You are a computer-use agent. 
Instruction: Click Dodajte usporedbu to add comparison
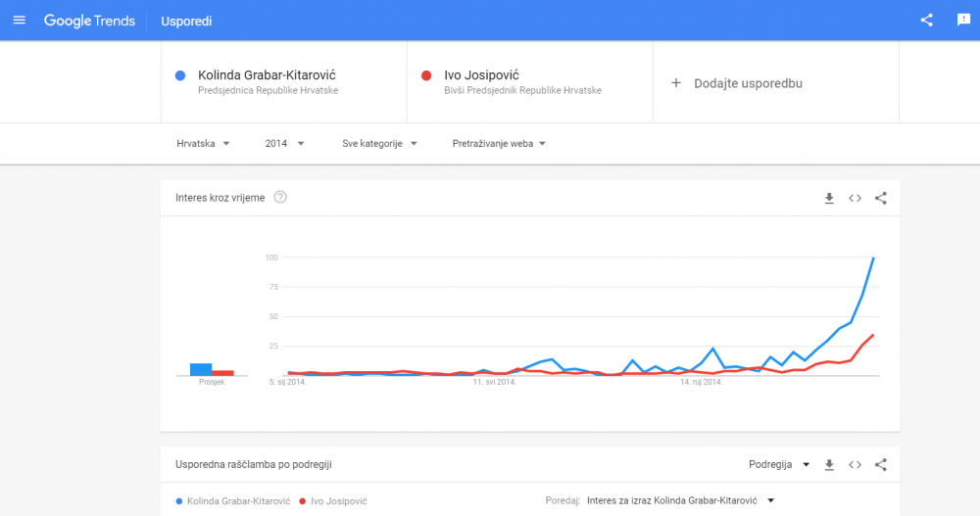[x=737, y=83]
